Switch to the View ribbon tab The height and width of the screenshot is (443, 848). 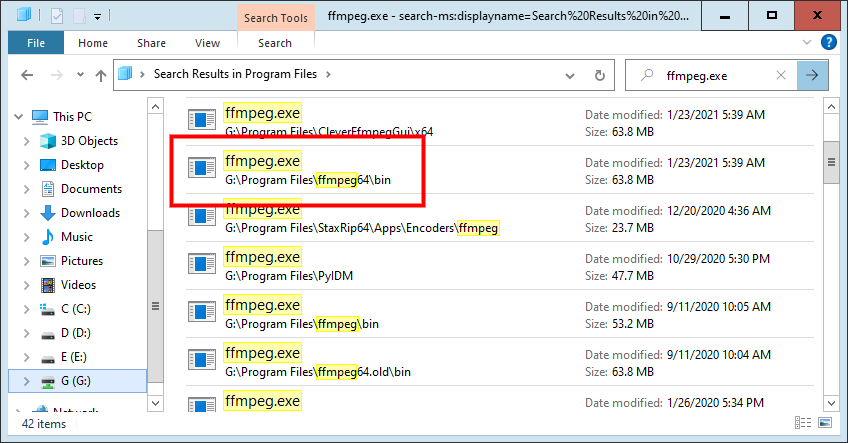point(207,43)
